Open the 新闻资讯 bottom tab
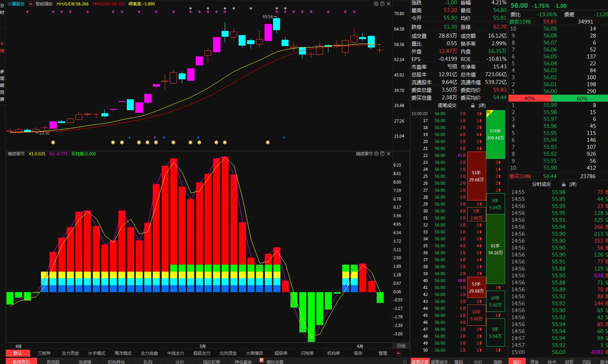The height and width of the screenshot is (364, 608). (x=21, y=362)
